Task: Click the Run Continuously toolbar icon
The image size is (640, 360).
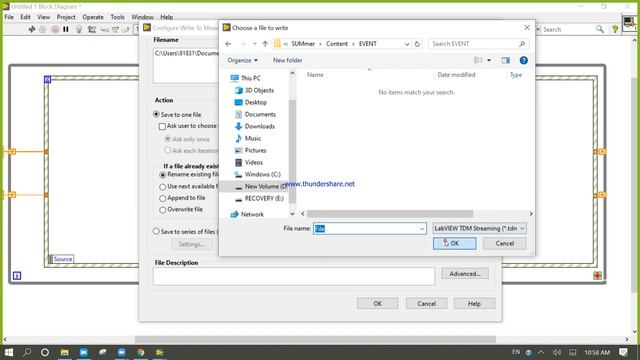Action: [42, 29]
